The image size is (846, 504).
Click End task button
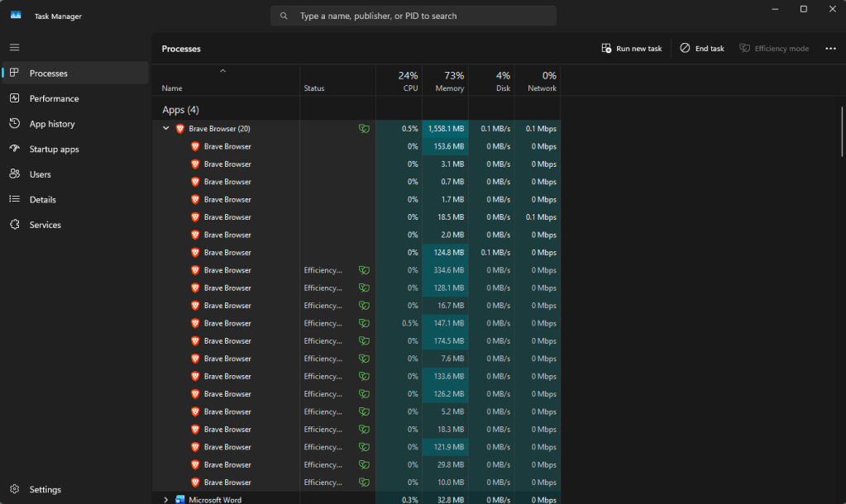[702, 49]
